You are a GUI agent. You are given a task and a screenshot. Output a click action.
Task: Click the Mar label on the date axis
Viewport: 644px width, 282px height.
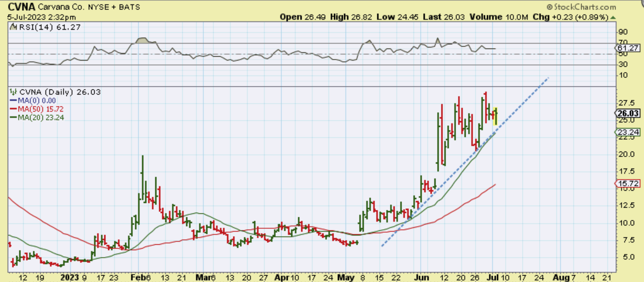pyautogui.click(x=203, y=277)
